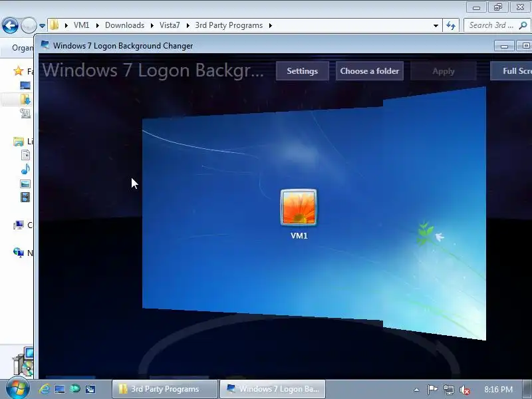532x399 pixels.
Task: Select the Favorites star in Explorer's navigation pane
Action: (x=18, y=71)
